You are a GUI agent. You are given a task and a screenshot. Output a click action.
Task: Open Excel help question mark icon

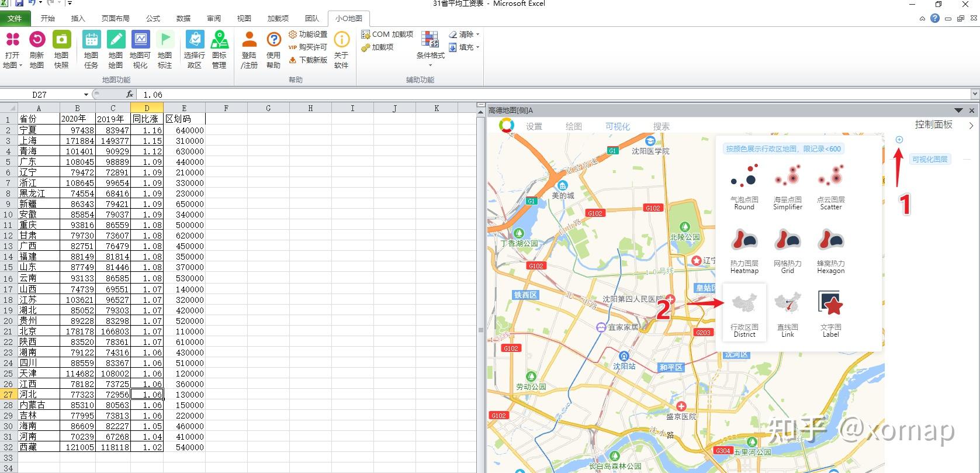tap(935, 18)
